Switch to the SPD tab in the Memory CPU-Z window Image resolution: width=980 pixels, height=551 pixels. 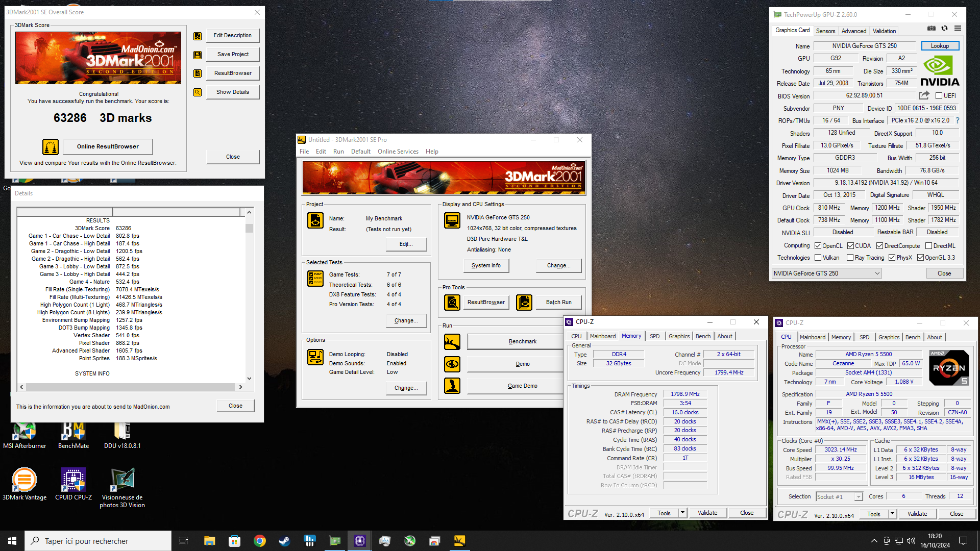pos(654,336)
